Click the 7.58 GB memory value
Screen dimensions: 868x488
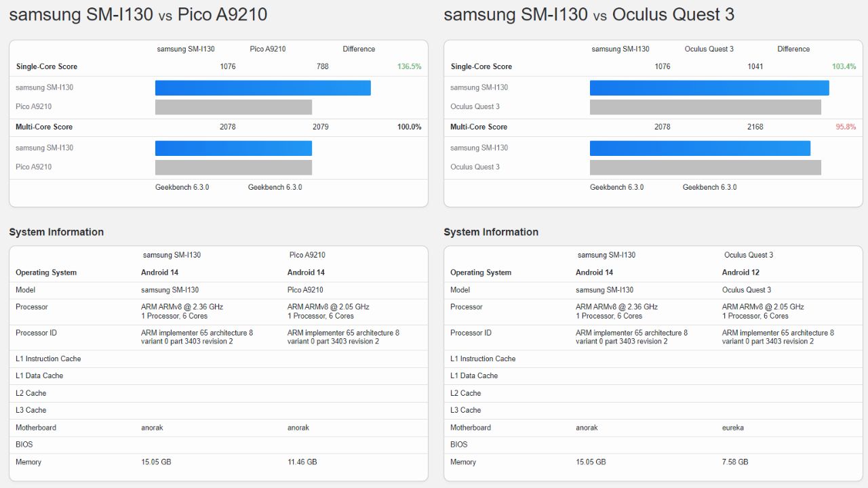(x=734, y=462)
